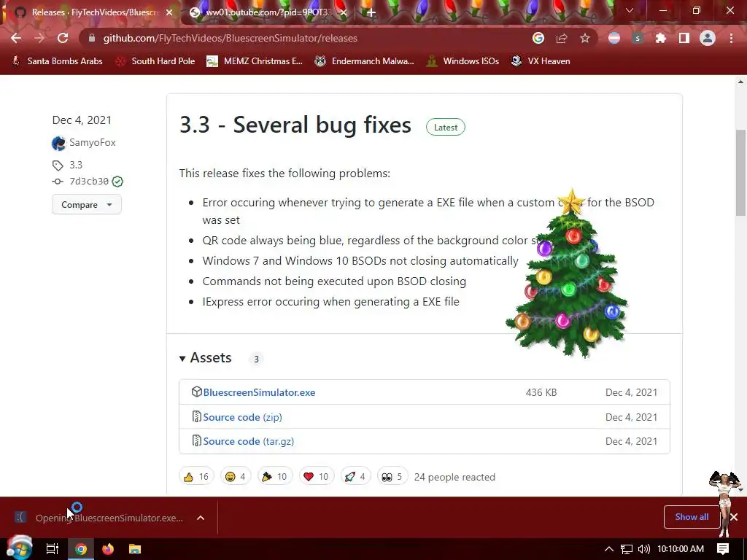This screenshot has width=747, height=560.
Task: Click the Latest release badge
Action: point(446,127)
